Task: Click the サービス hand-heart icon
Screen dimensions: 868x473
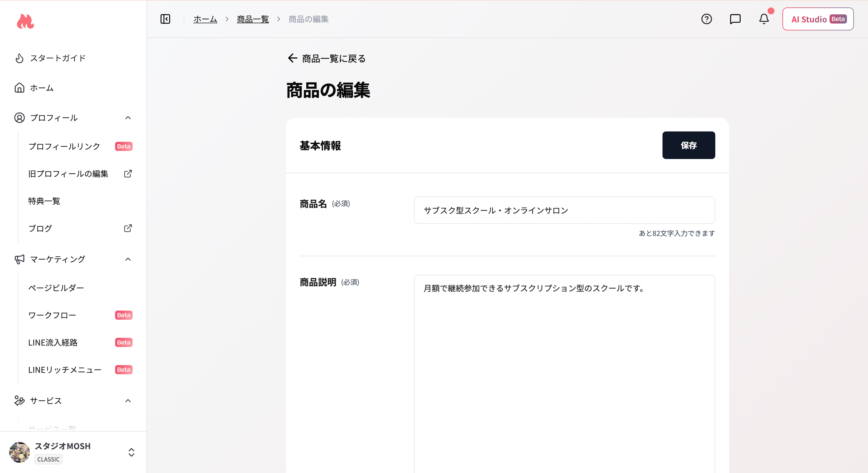Action: coord(20,401)
